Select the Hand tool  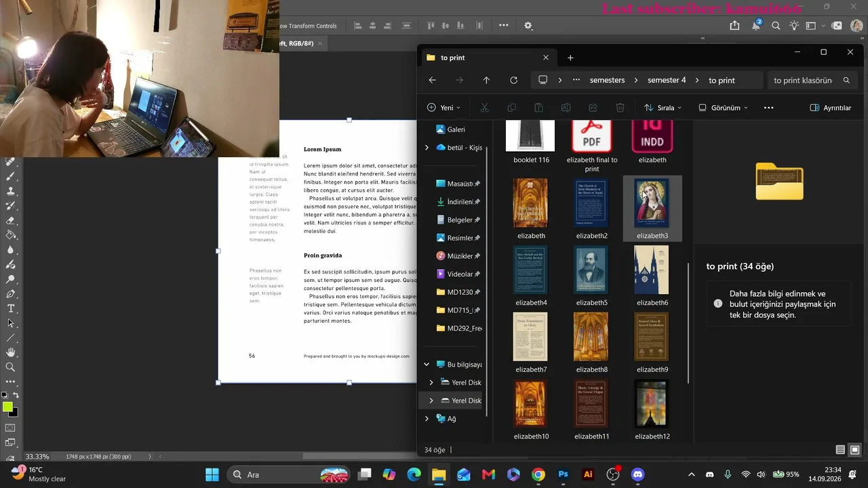(x=10, y=352)
